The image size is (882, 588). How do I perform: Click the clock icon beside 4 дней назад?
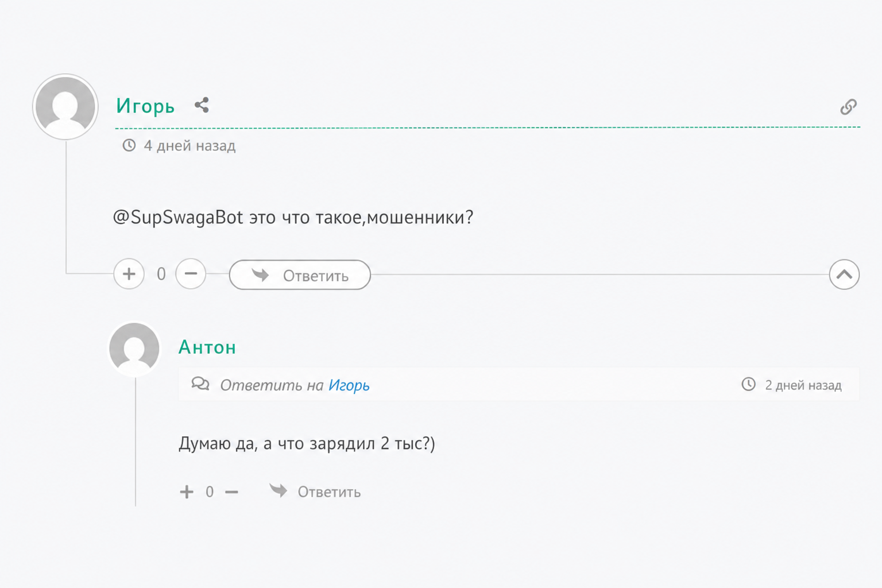click(x=129, y=145)
